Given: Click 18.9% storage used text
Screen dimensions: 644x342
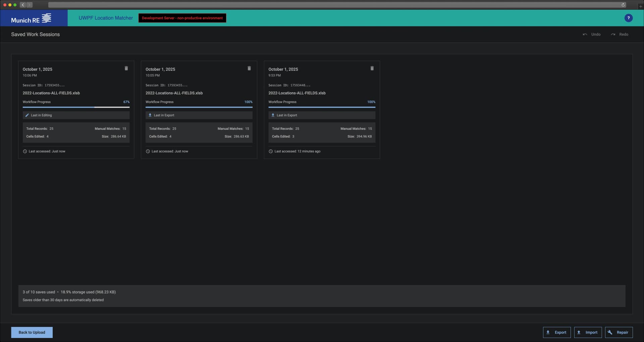Looking at the screenshot, I should coord(88,292).
